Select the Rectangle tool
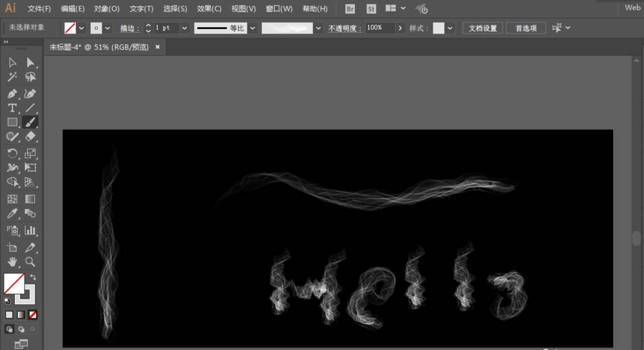644x350 pixels. 12,122
